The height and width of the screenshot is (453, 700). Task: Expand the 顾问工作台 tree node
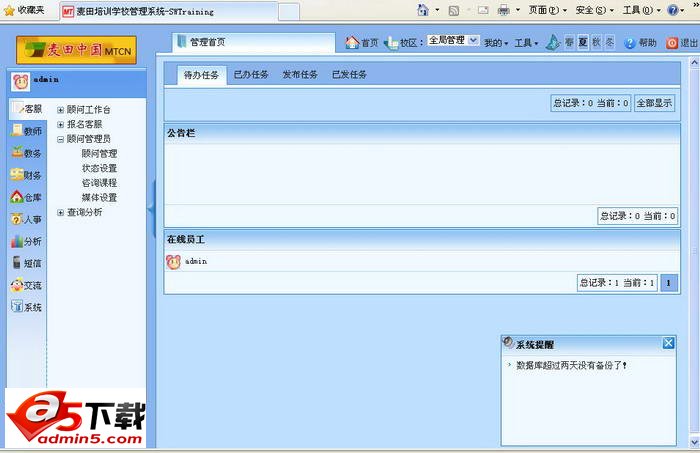coord(61,110)
